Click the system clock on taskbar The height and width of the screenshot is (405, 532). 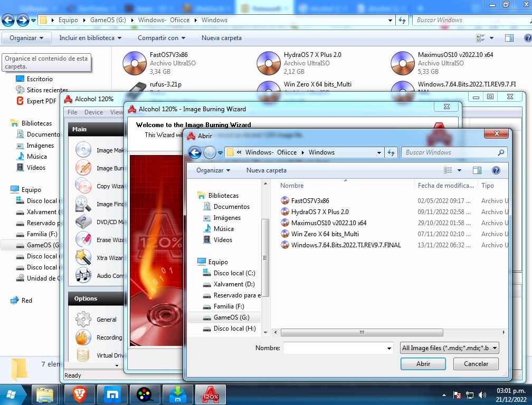511,395
